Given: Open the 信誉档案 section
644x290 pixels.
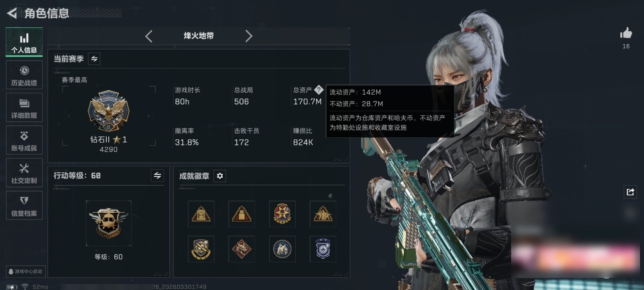Looking at the screenshot, I should point(24,206).
